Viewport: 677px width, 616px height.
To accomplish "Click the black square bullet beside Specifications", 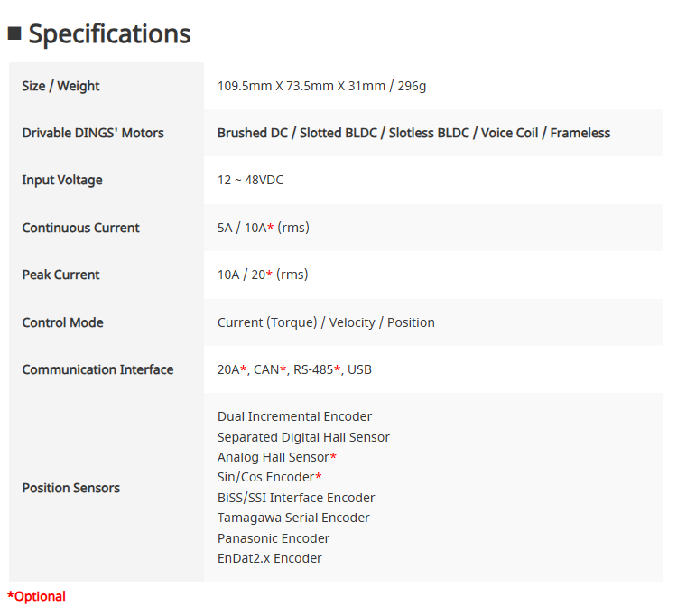I will tap(14, 33).
